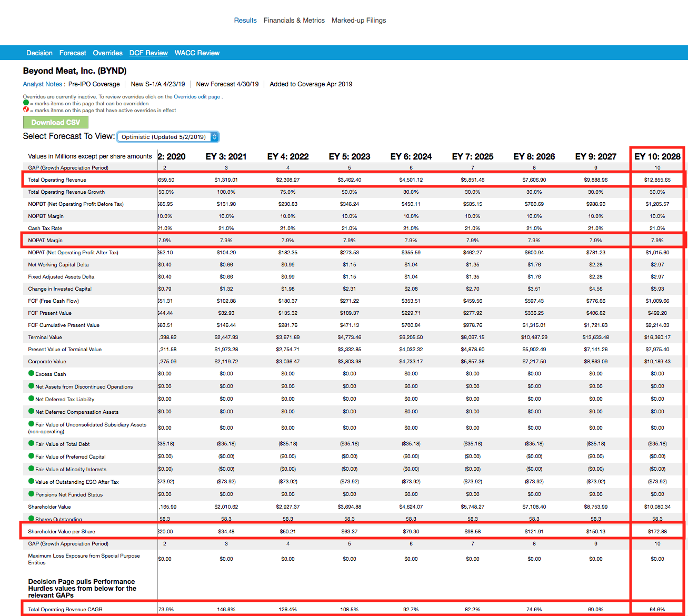688x616 pixels.
Task: Click the red checkmark legend icon for active overrides
Action: pyautogui.click(x=26, y=110)
